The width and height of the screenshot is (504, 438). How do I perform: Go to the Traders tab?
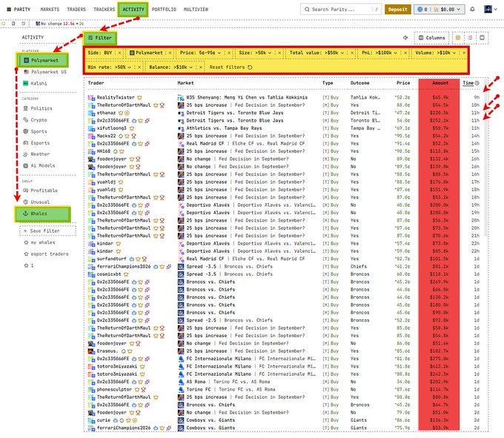click(76, 10)
